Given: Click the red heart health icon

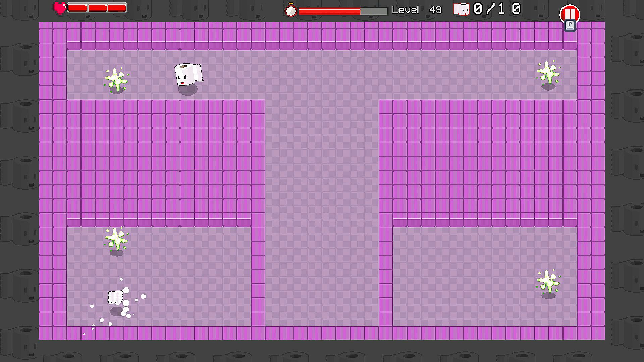Looking at the screenshot, I should 60,8.
